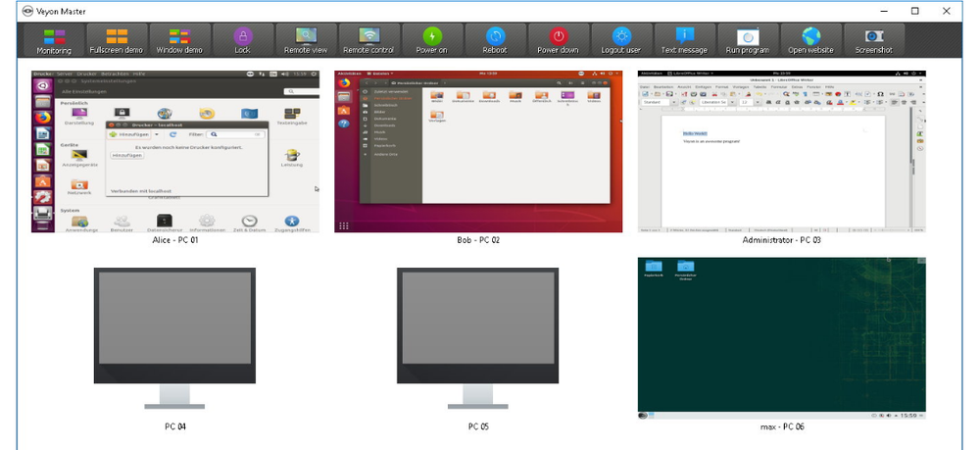Take a Screenshot via toolbar
Screen dimensions: 980x450
pos(874,40)
